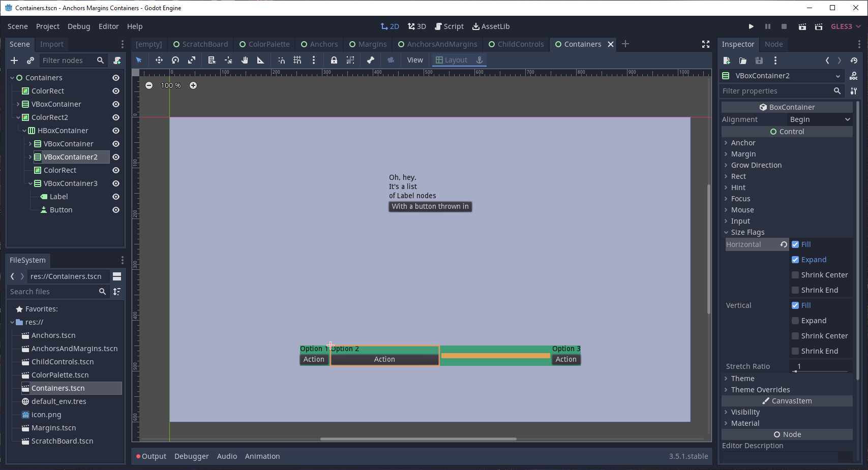Open the Project menu
Screen dimensions: 868x470
tap(47, 26)
